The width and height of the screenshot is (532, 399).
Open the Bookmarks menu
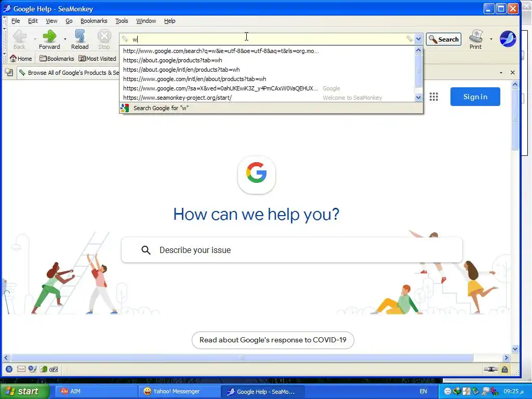tap(94, 21)
